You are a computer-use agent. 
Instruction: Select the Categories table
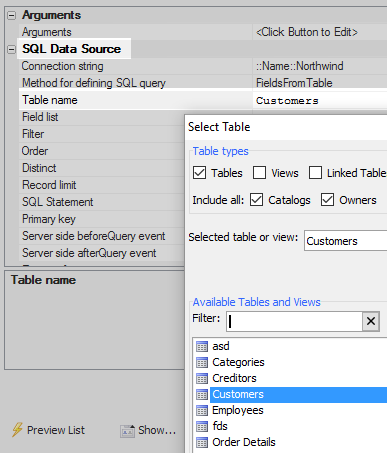pyautogui.click(x=238, y=362)
